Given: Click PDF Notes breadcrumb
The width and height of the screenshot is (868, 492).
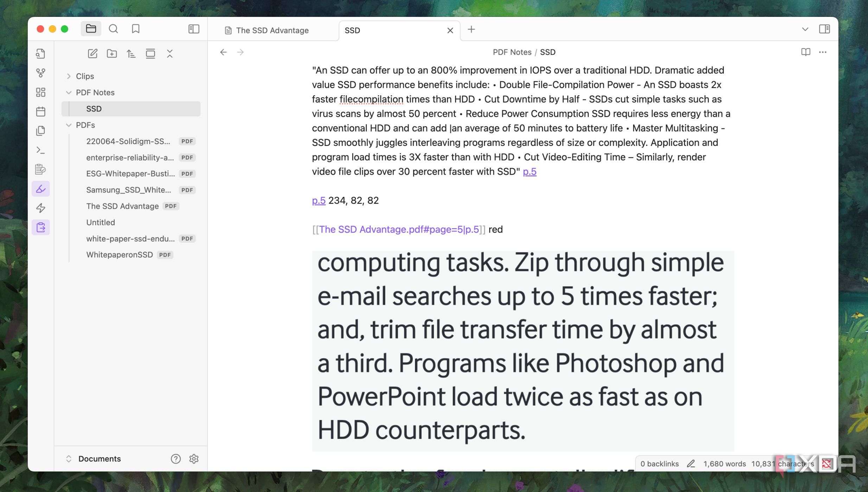Looking at the screenshot, I should (512, 52).
